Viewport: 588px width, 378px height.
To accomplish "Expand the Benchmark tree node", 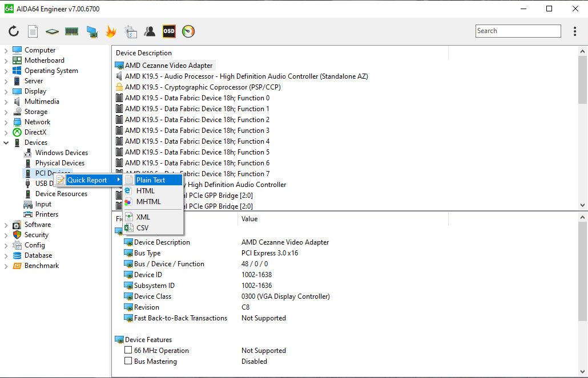I will (x=6, y=266).
